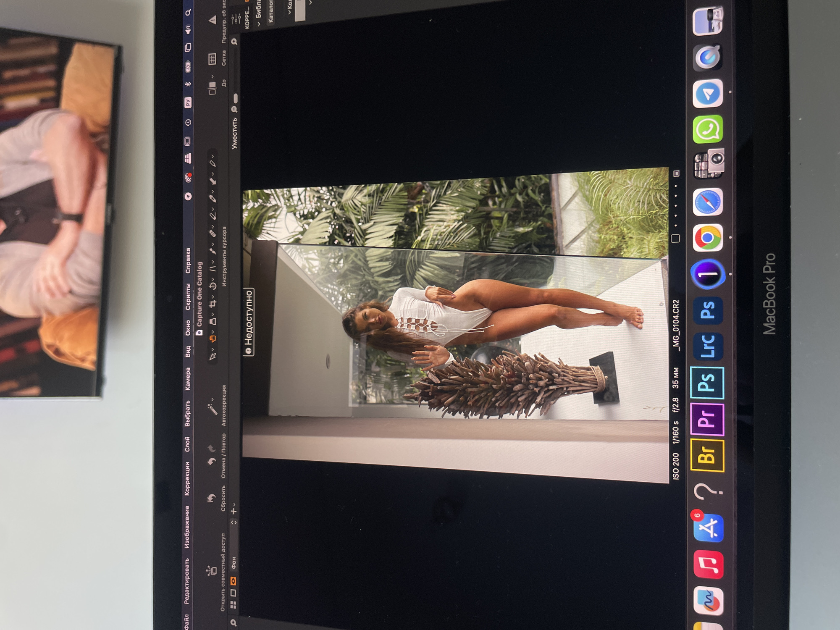Image resolution: width=840 pixels, height=630 pixels.
Task: Open the Коррекции menu
Action: 187,478
